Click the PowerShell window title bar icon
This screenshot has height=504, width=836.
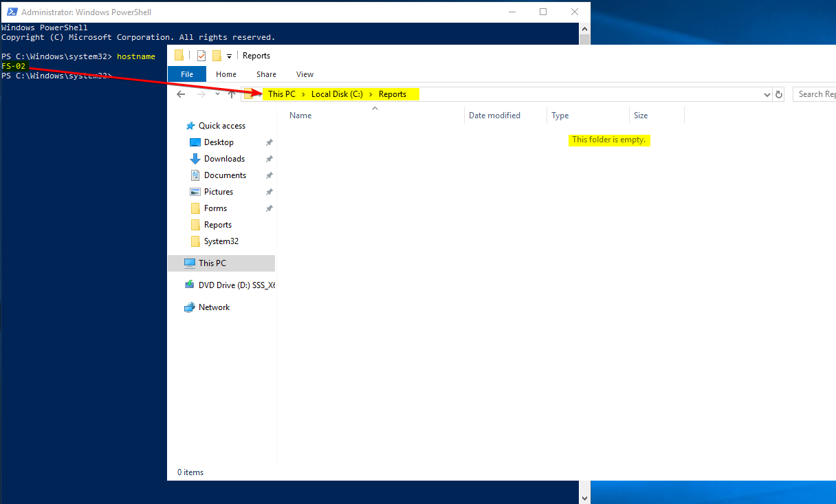pyautogui.click(x=10, y=12)
